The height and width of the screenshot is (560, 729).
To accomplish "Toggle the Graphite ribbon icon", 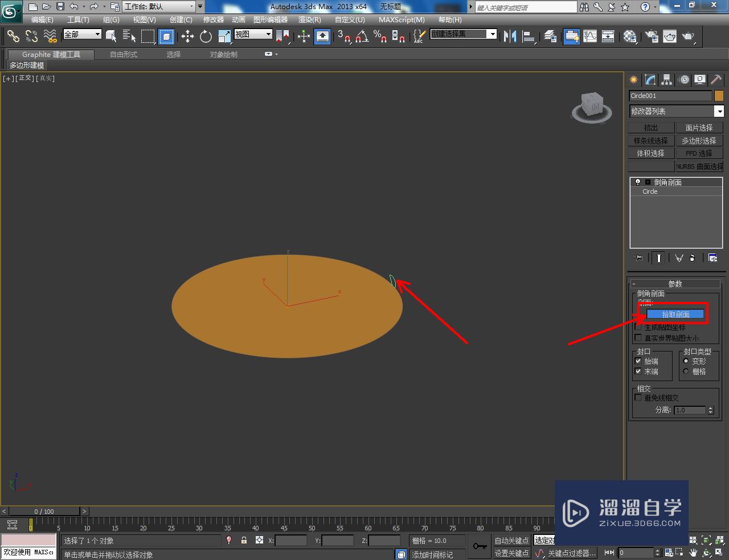I will click(x=571, y=36).
